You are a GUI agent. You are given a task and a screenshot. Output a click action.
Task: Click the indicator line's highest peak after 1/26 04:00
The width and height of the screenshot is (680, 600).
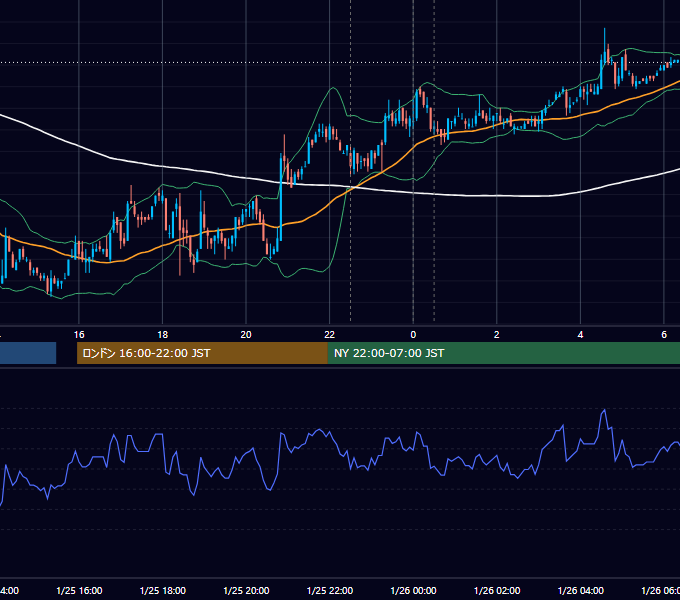604,410
